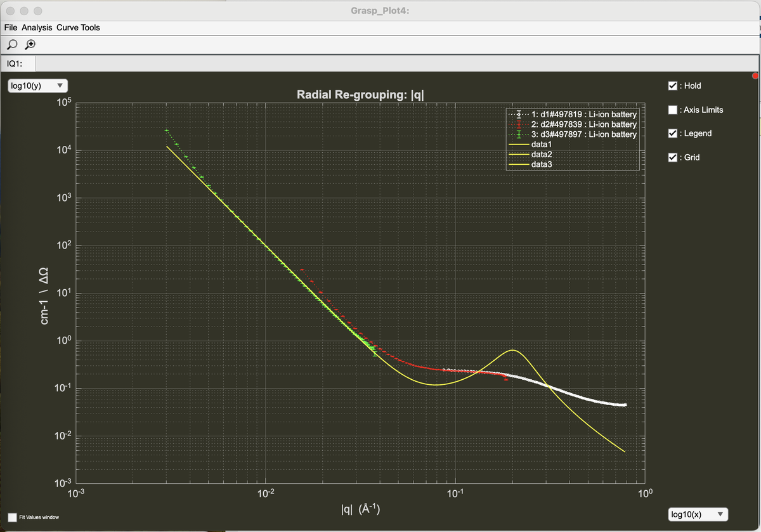Click the yellow data3 legend line
The image size is (761, 532).
click(519, 165)
